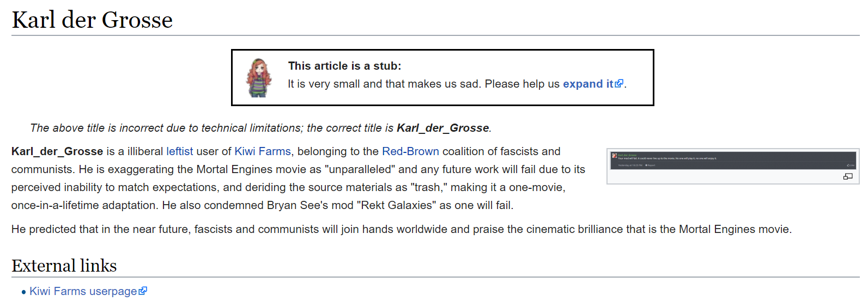Screen dimensions: 868x307
Task: Visit the 'Kiwi Farms' article link
Action: coord(263,151)
